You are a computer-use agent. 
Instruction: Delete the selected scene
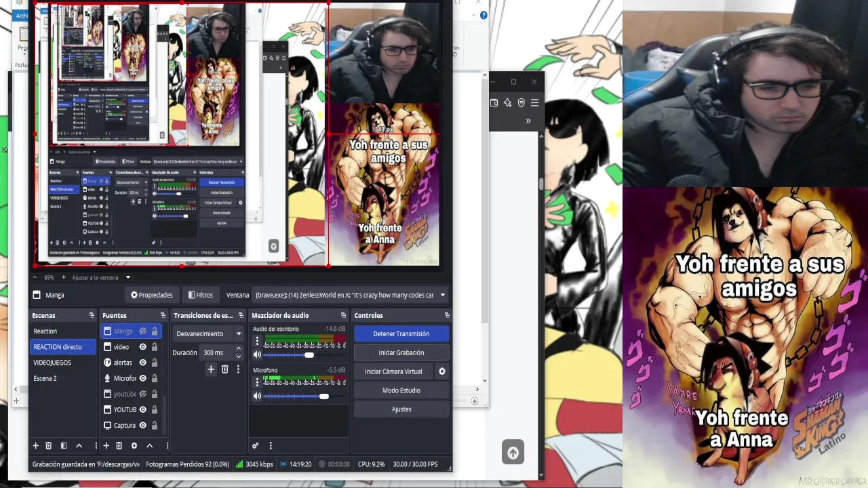click(49, 445)
